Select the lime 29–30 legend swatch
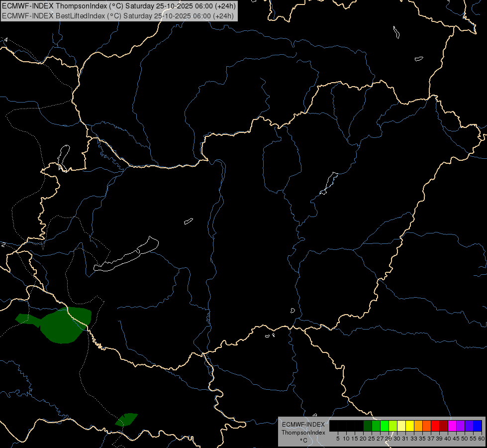 [x=393, y=426]
